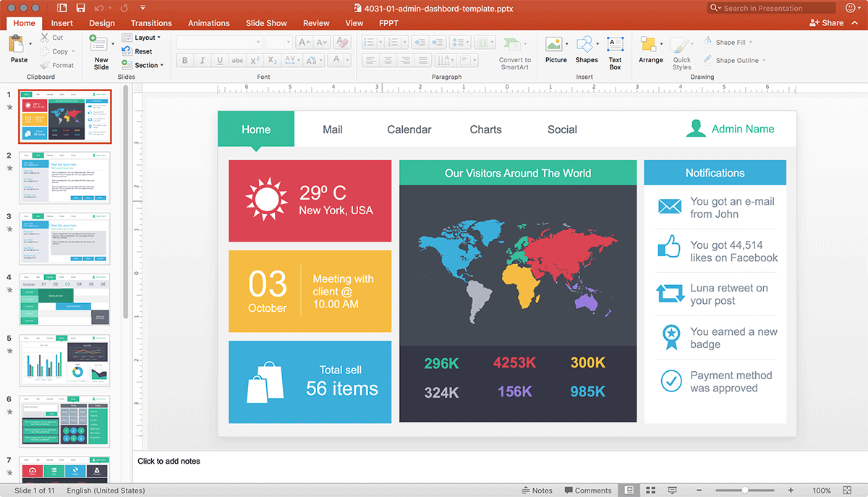Toggle Superscript formatting

pos(255,61)
